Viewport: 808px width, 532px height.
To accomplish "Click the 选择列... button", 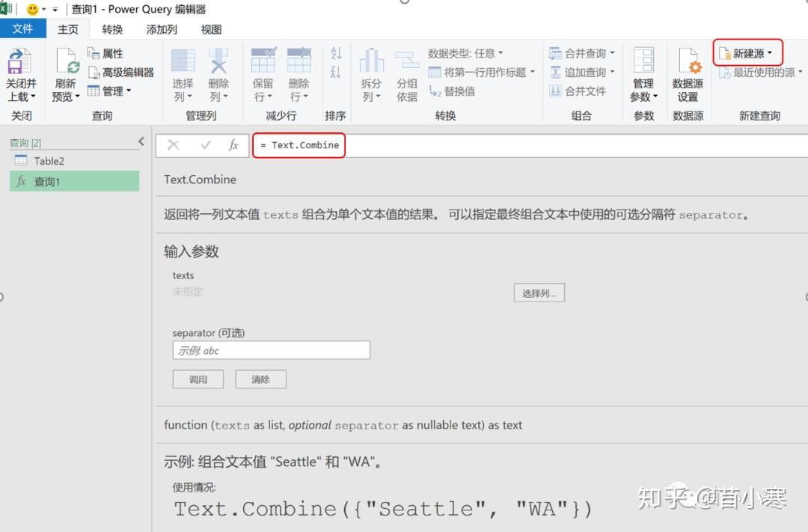I will [540, 293].
